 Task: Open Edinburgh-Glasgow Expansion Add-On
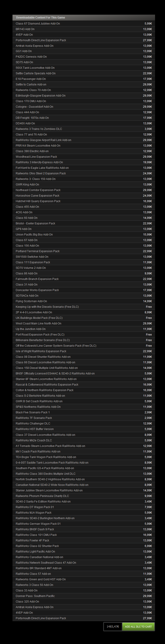coord(84,95)
